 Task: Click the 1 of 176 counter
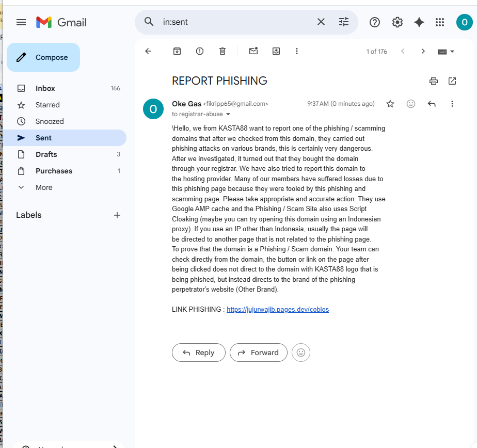[x=377, y=52]
